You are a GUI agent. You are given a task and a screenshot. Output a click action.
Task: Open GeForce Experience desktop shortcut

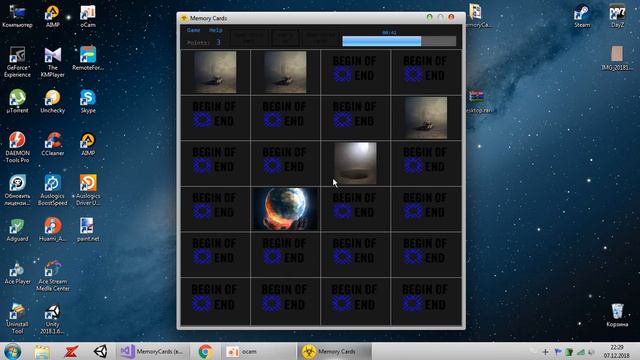(17, 62)
